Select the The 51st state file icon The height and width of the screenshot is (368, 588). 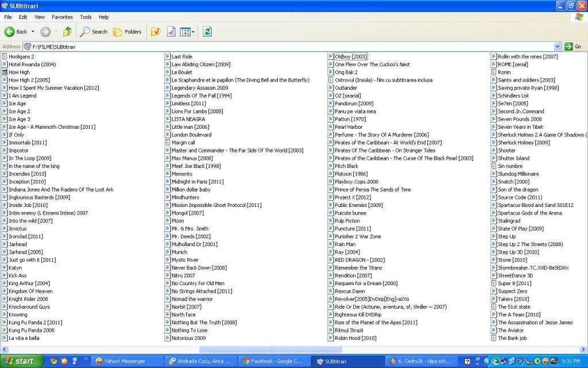tap(493, 307)
